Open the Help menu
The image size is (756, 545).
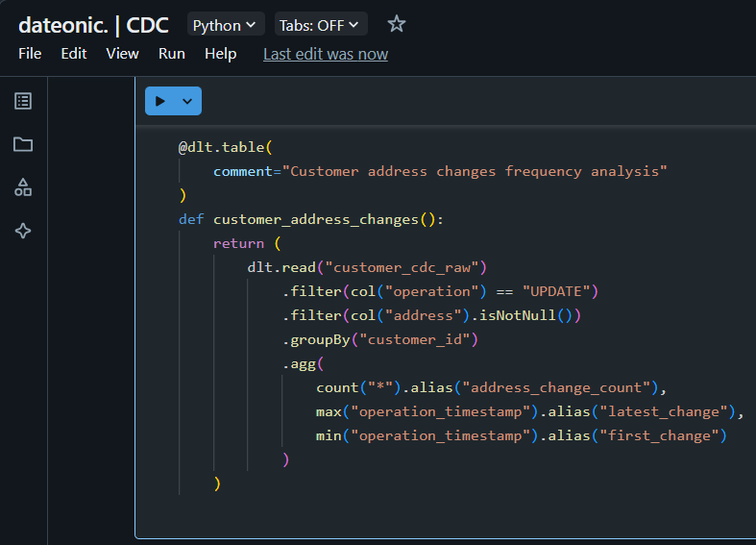[x=220, y=54]
